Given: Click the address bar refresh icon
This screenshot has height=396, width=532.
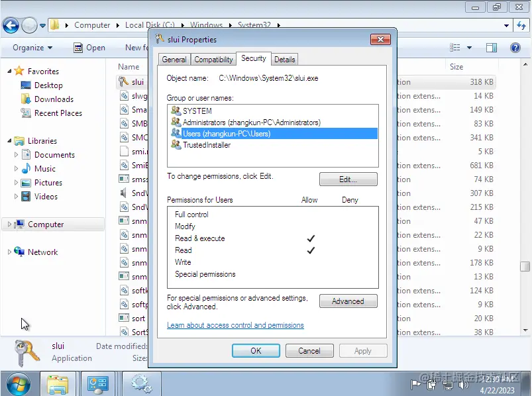Looking at the screenshot, I should tap(521, 25).
